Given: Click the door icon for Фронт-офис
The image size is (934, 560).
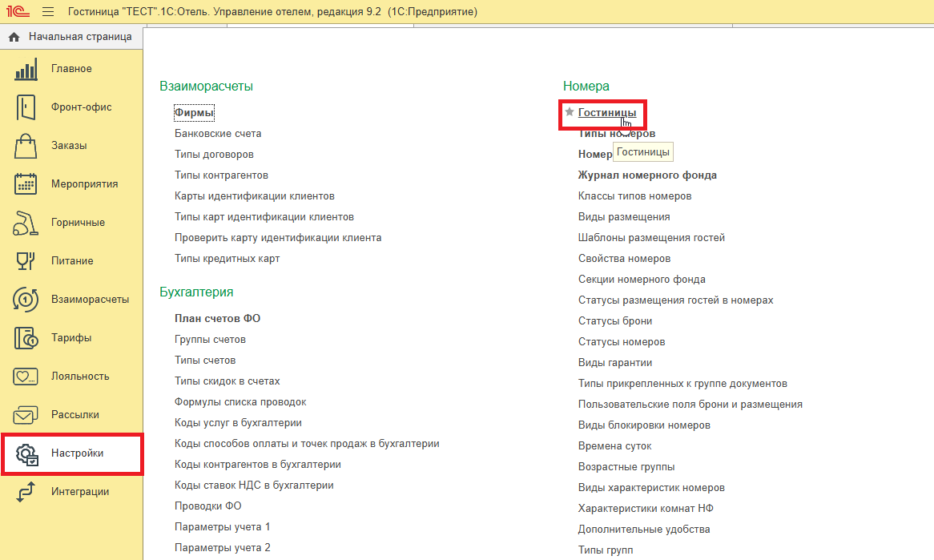Looking at the screenshot, I should (26, 107).
